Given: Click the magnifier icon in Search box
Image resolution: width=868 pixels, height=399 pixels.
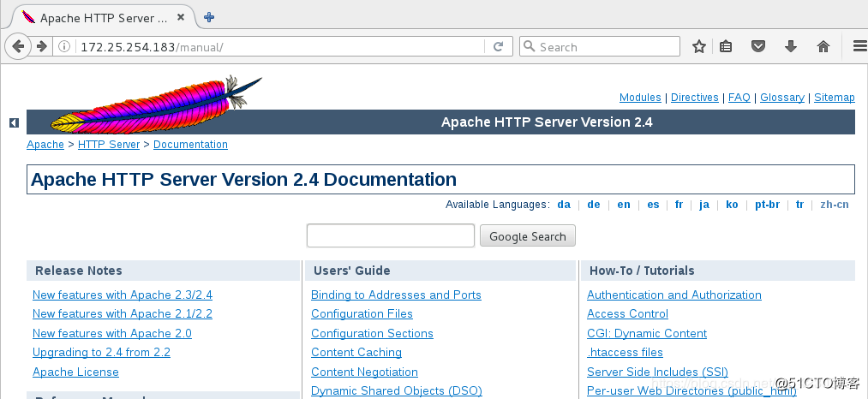Looking at the screenshot, I should pyautogui.click(x=530, y=46).
